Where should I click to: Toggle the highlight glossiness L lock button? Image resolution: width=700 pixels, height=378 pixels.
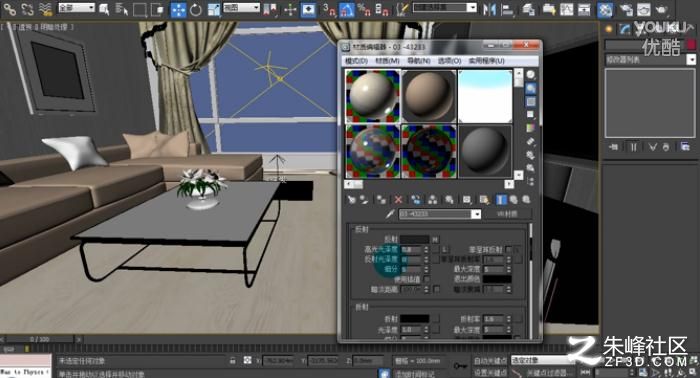point(444,249)
